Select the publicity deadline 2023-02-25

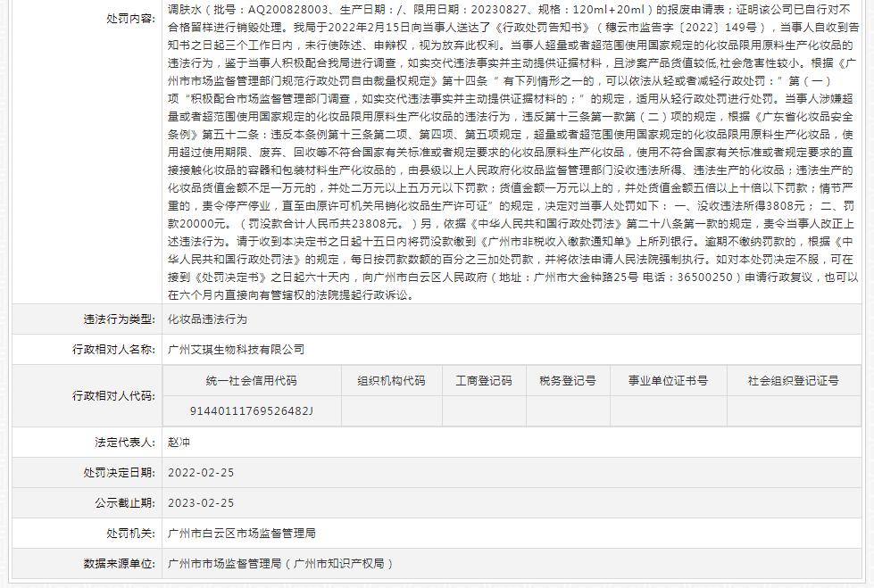pos(201,503)
